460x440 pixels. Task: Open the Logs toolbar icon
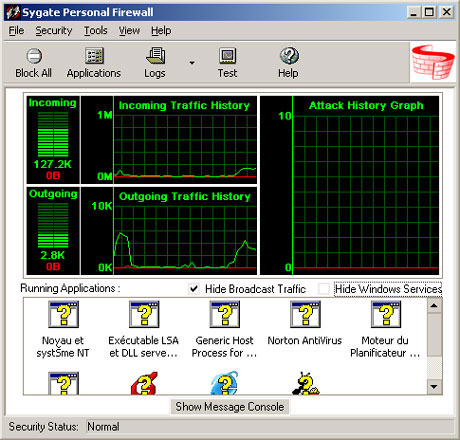click(x=155, y=56)
